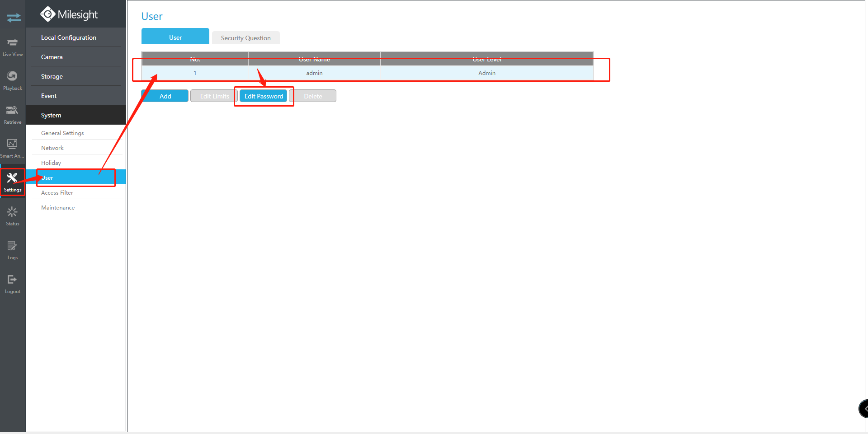Collapse the System section

(76, 115)
